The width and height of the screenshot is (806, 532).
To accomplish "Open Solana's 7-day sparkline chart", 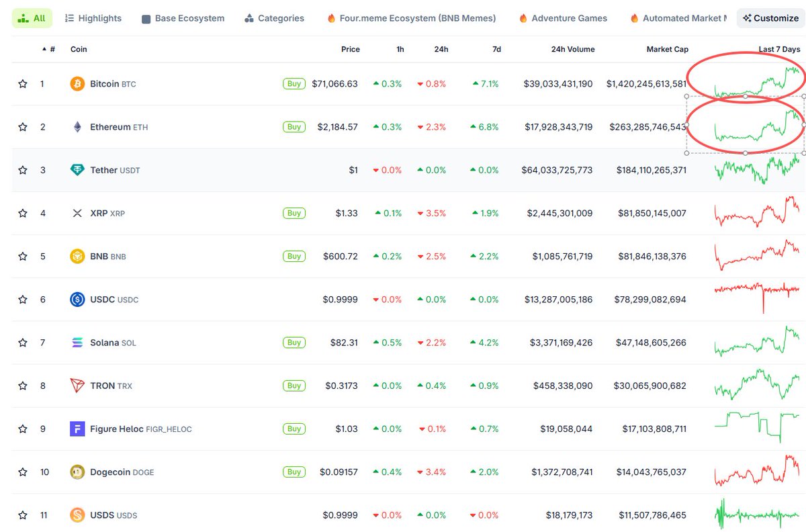I will [757, 341].
